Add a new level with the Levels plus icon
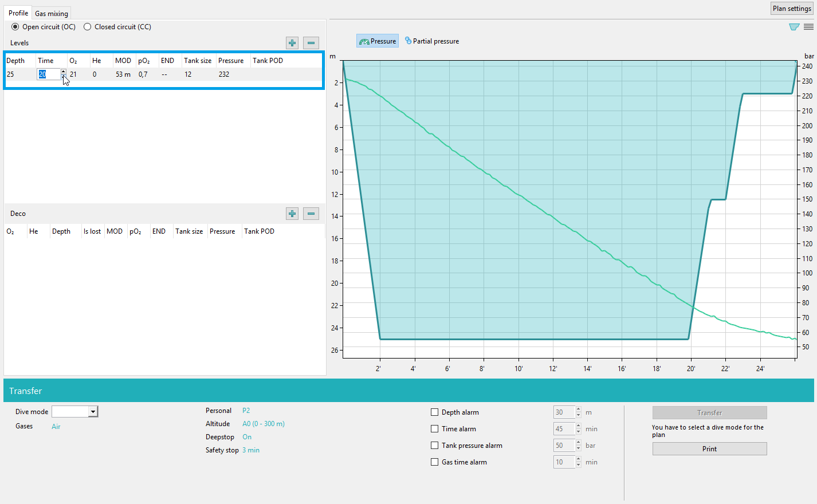The width and height of the screenshot is (817, 504). click(292, 43)
